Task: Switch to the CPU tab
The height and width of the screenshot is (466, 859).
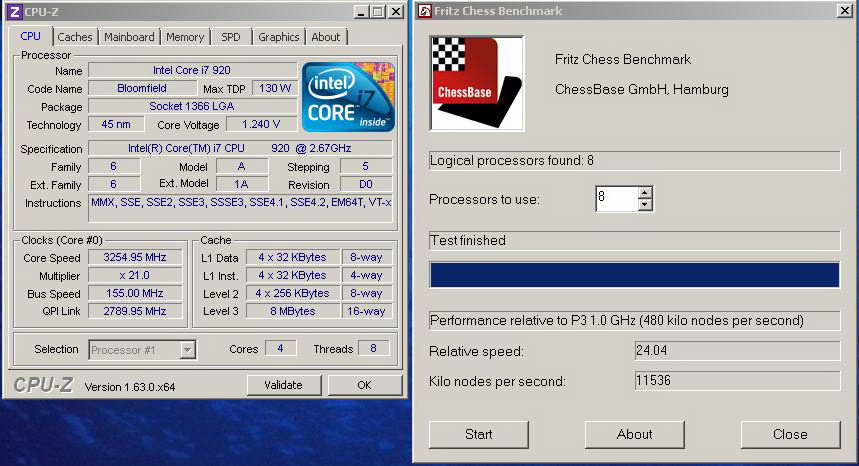Action: (x=31, y=36)
